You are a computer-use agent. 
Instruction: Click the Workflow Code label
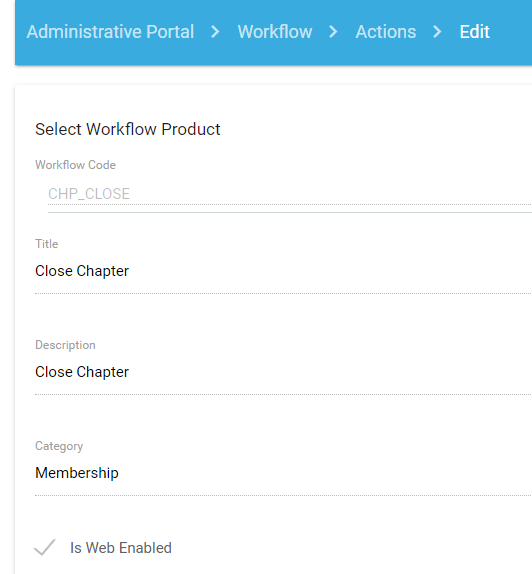[x=75, y=165]
